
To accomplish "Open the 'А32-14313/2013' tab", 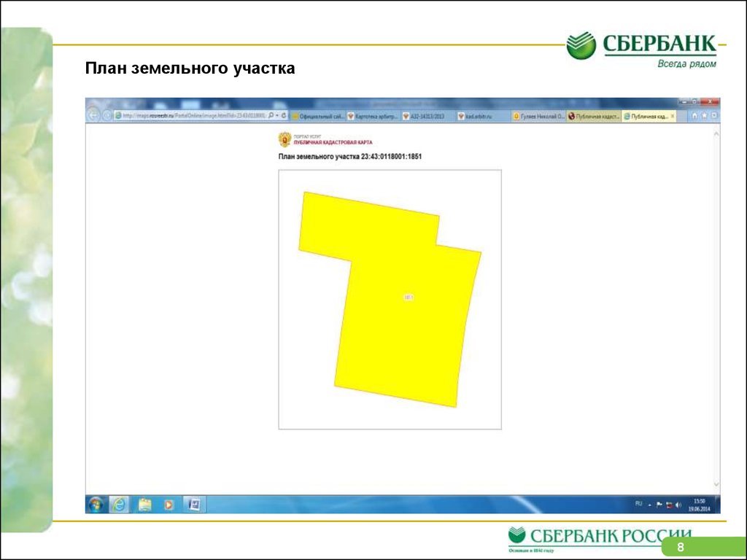I will pyautogui.click(x=427, y=116).
